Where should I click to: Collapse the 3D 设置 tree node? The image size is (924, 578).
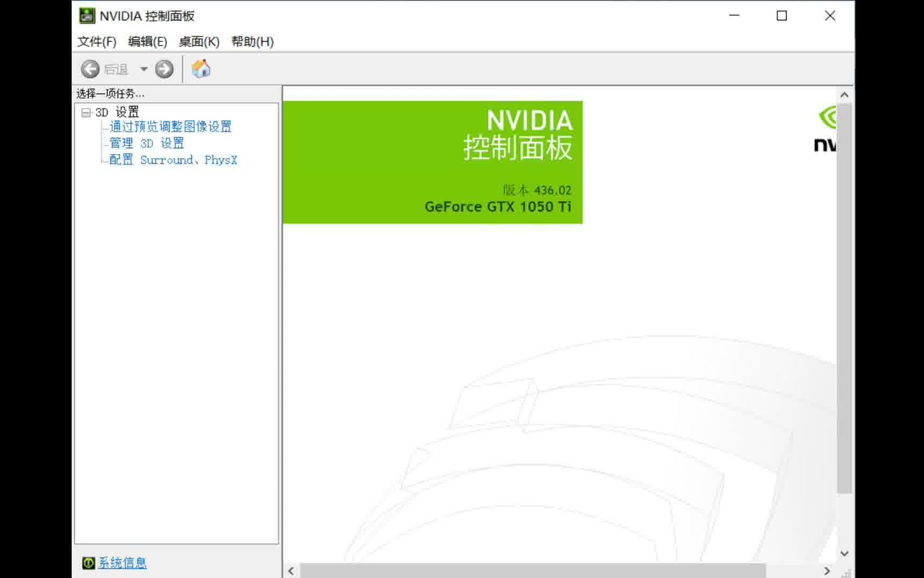pyautogui.click(x=86, y=112)
